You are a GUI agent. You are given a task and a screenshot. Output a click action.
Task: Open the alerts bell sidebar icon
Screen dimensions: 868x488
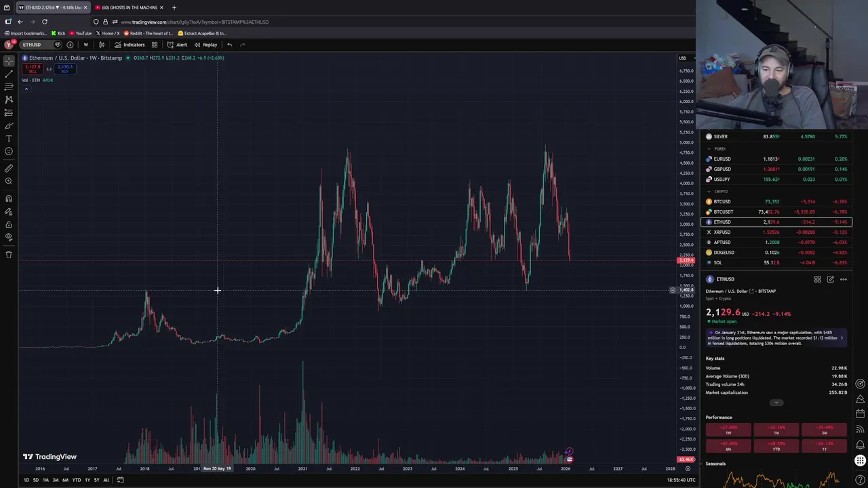click(x=860, y=445)
